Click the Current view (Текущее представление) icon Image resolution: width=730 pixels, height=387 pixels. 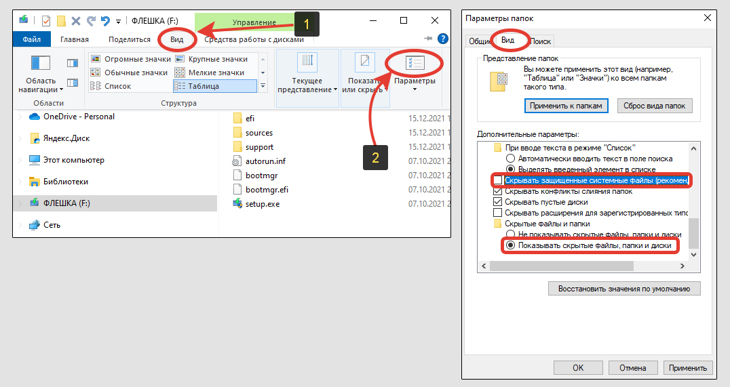click(307, 62)
